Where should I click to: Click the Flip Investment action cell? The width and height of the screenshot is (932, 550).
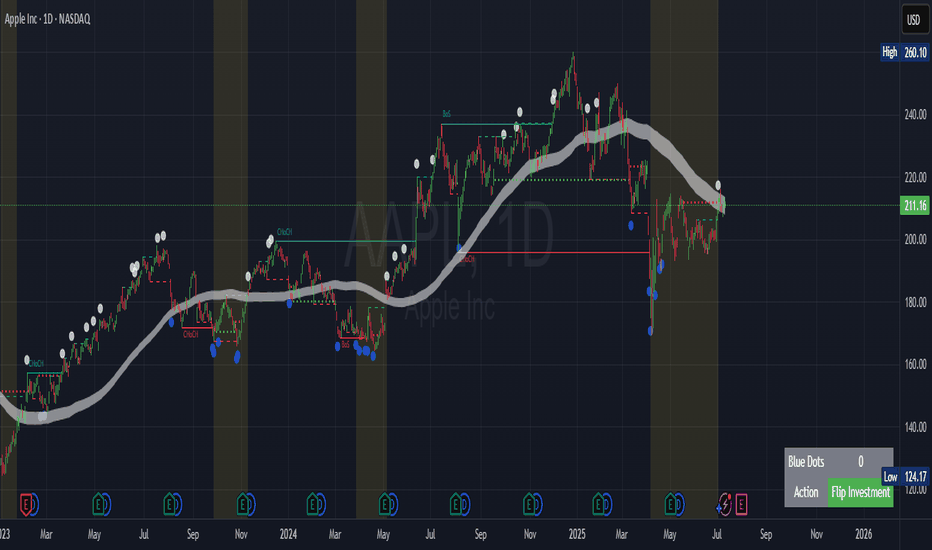(x=860, y=492)
